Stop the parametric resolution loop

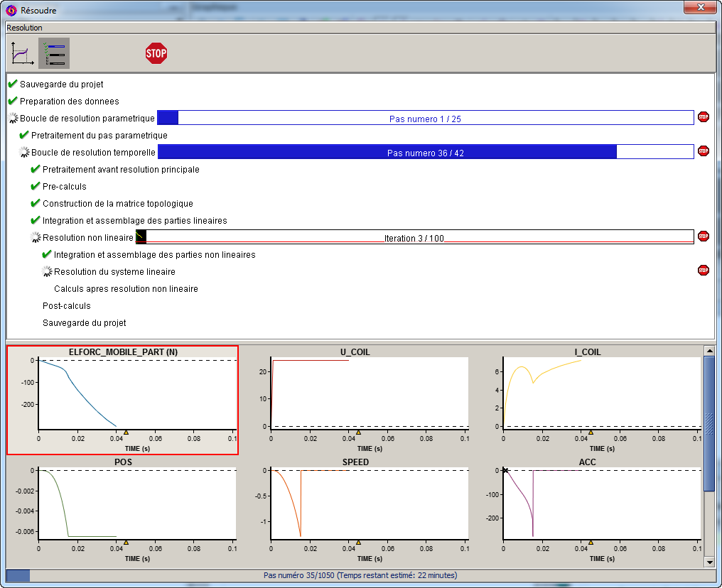[703, 117]
